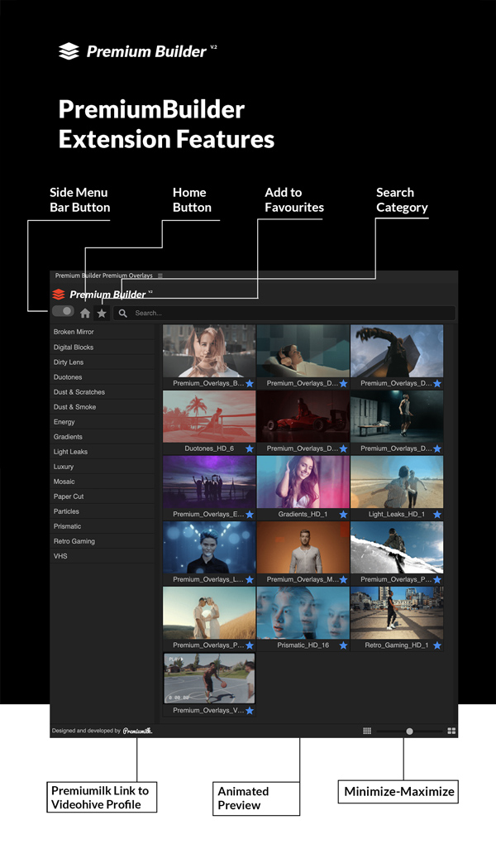Open the Mosaic category
The height and width of the screenshot is (868, 496).
[x=103, y=482]
